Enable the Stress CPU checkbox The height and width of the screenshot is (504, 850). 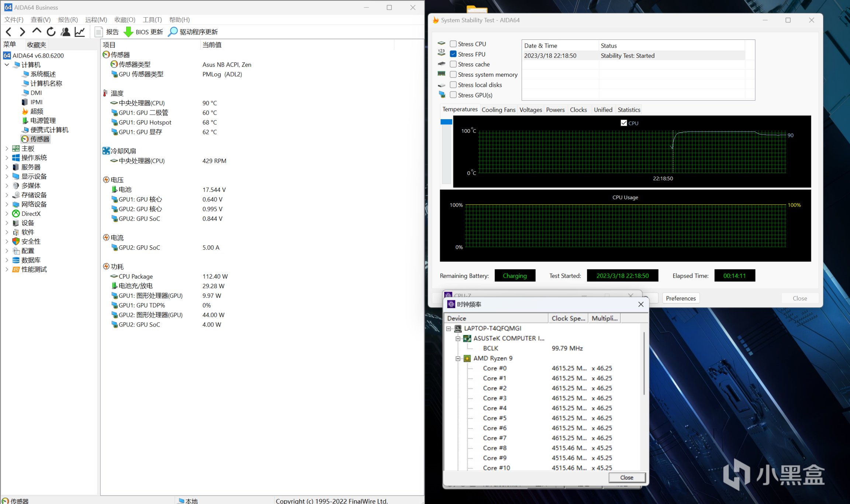coord(453,44)
